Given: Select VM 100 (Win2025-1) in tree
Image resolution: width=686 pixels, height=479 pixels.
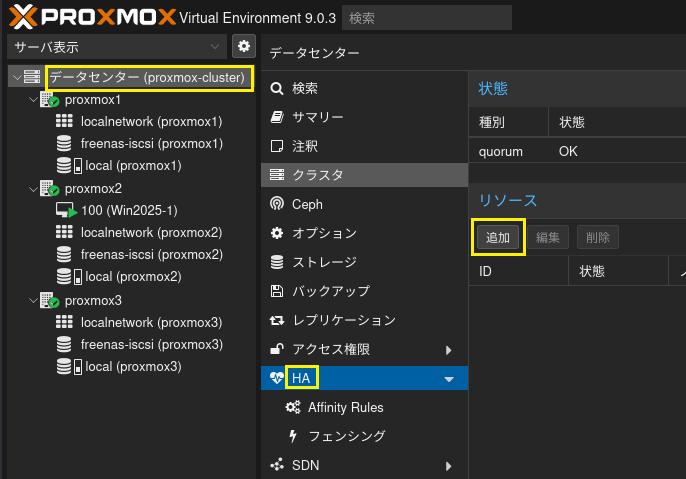Looking at the screenshot, I should tap(129, 210).
